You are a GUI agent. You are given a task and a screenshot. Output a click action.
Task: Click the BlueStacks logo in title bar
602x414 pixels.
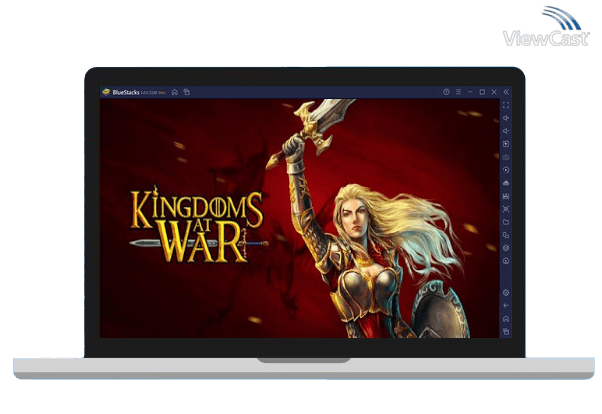pyautogui.click(x=106, y=92)
